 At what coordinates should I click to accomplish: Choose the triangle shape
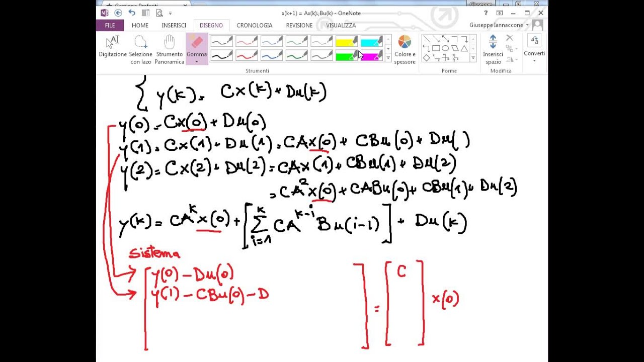tap(464, 48)
